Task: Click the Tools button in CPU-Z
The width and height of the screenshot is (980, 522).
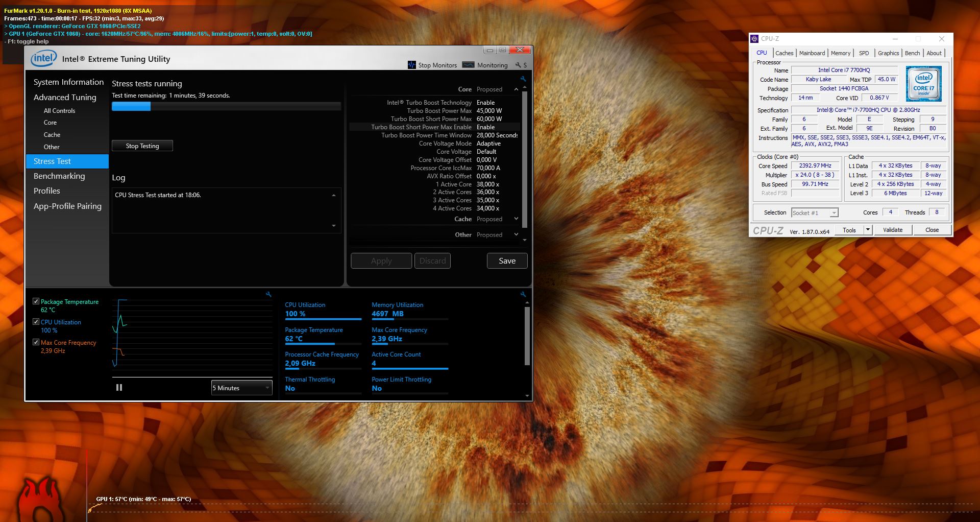Action: coord(849,230)
